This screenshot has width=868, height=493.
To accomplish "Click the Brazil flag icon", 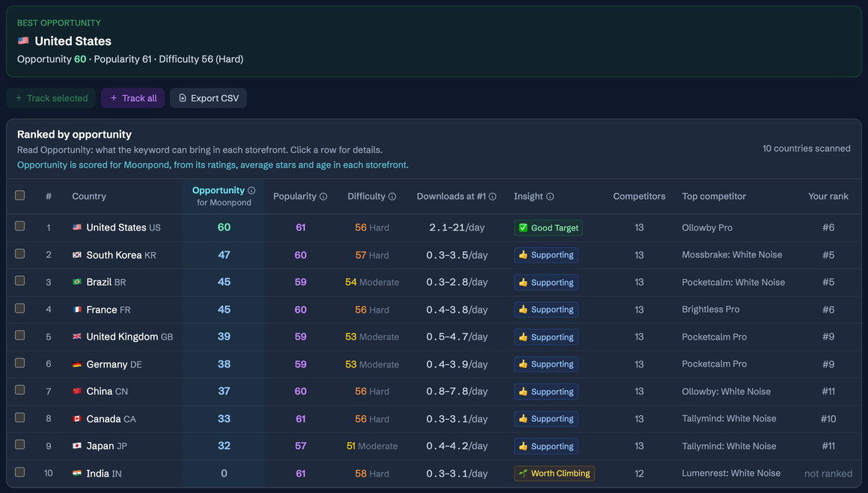I will [77, 282].
